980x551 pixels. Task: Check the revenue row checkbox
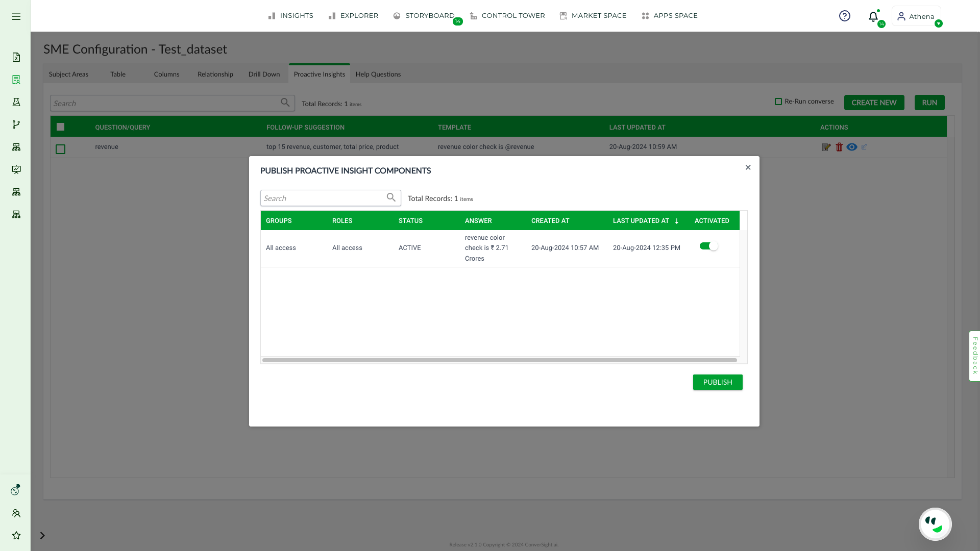coord(60,149)
